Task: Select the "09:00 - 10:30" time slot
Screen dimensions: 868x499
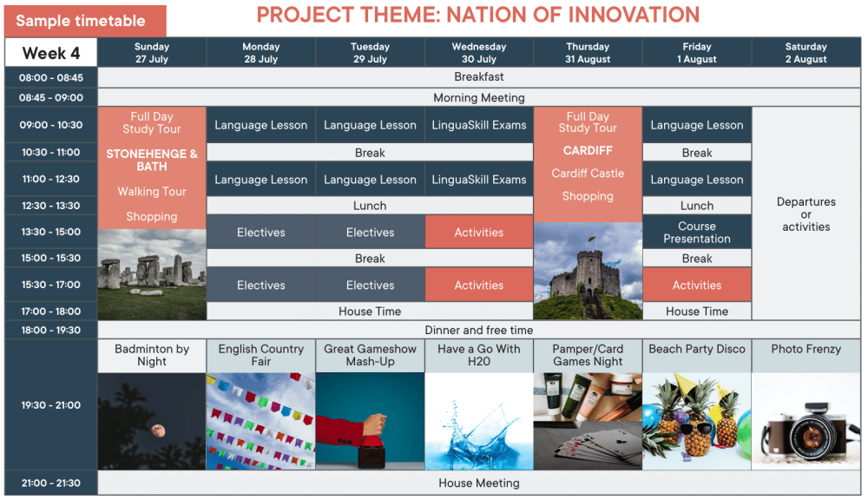Action: (x=51, y=125)
